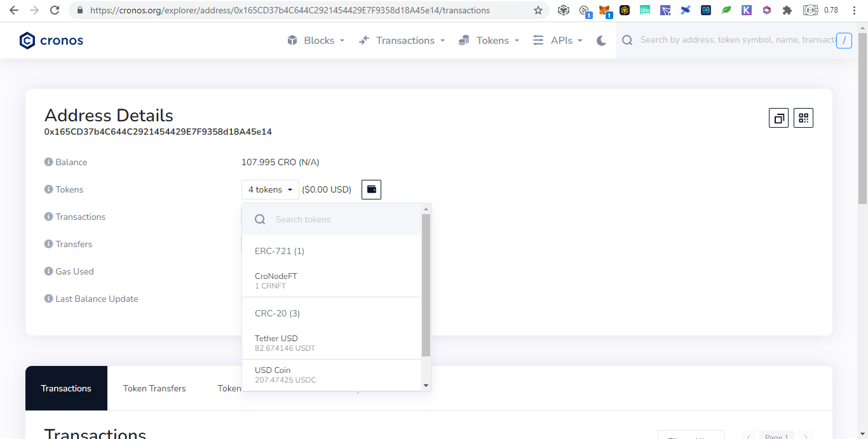Click the Last Balance Update info icon
The width and height of the screenshot is (868, 439).
[48, 299]
